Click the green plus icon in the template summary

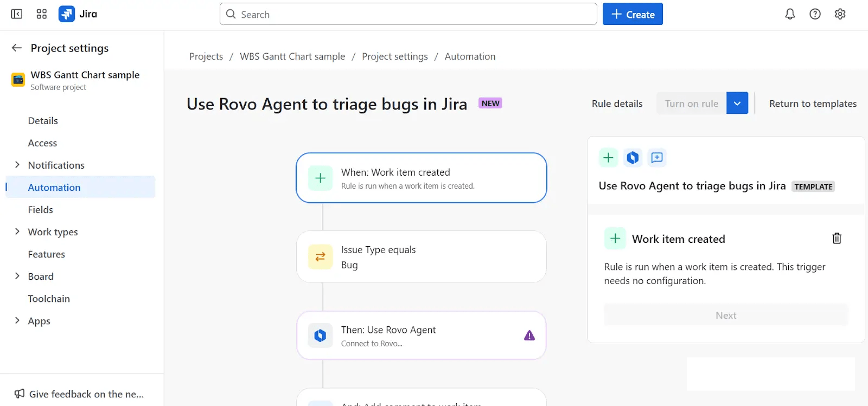click(608, 158)
